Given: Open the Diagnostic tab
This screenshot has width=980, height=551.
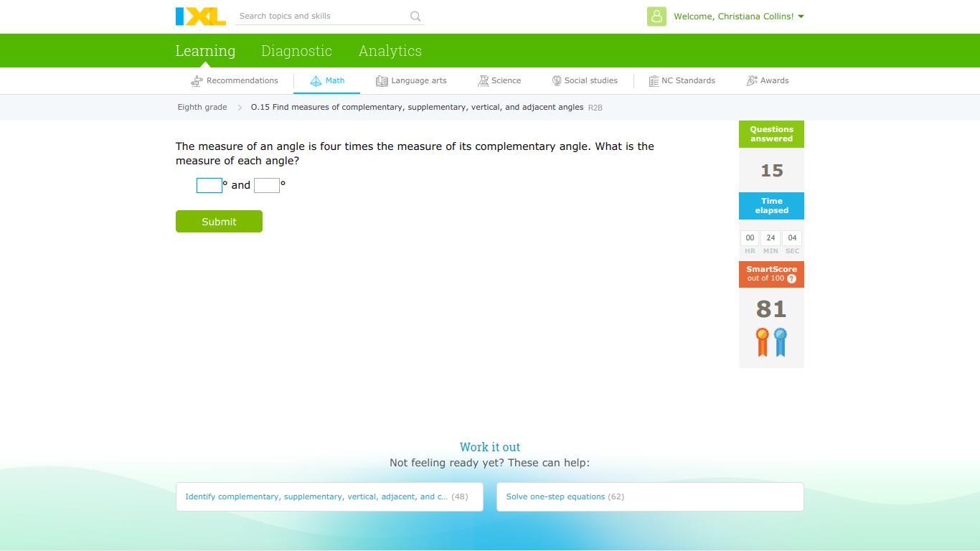Looking at the screenshot, I should click(296, 51).
